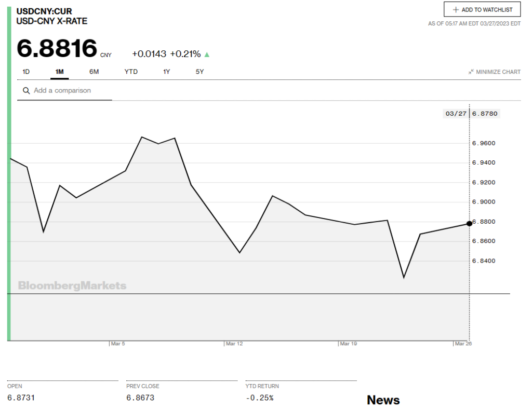Click the BloombergMarkets watermark logo

pyautogui.click(x=72, y=286)
